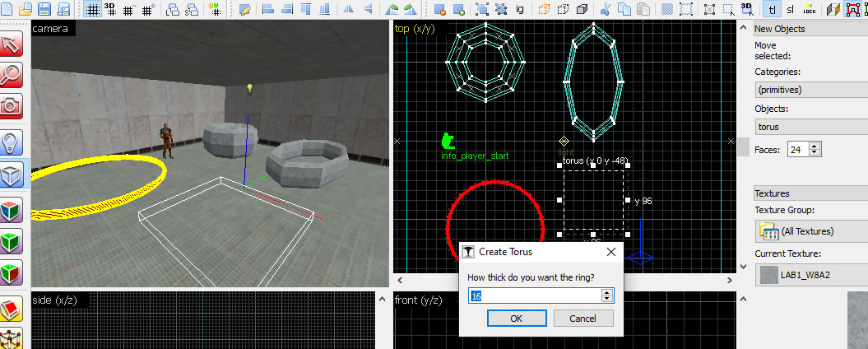Click the Open file folder icon

25,9
